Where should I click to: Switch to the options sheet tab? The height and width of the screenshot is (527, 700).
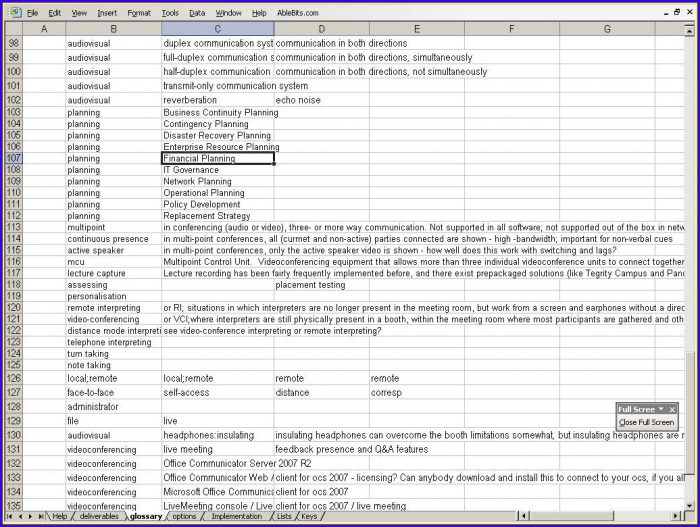click(x=184, y=516)
